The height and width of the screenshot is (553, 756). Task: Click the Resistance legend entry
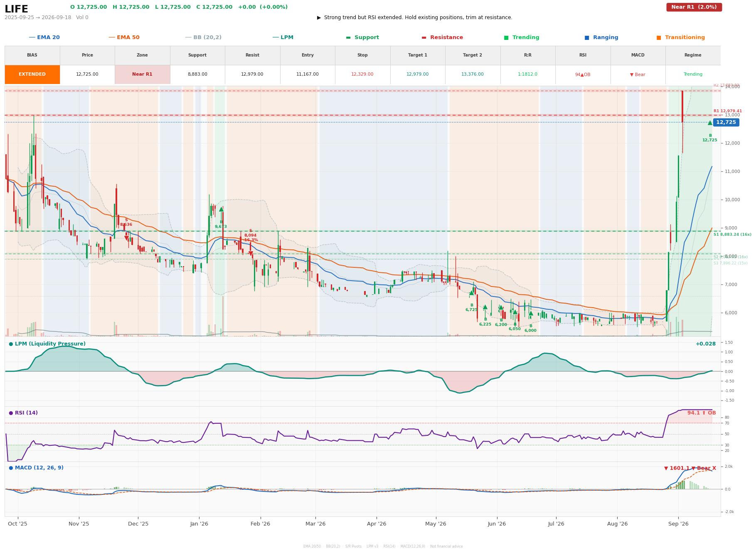pyautogui.click(x=442, y=37)
